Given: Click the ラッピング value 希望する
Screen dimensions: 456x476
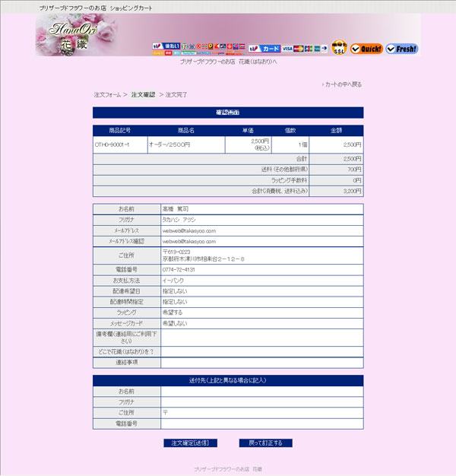Looking at the screenshot, I should [x=173, y=313].
